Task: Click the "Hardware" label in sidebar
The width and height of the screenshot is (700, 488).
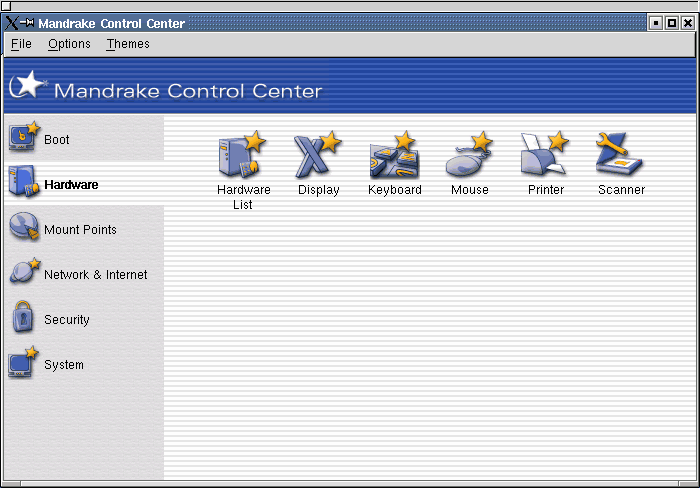Action: 71,184
